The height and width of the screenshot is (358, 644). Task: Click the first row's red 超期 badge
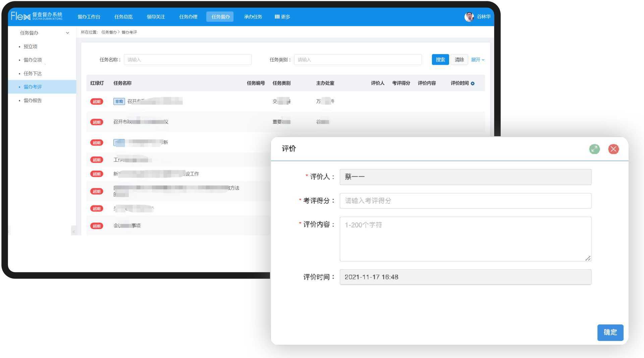coord(97,102)
